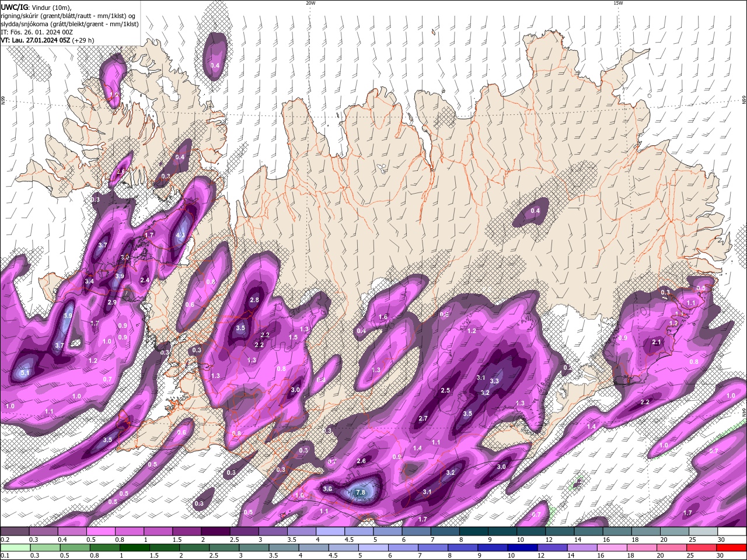This screenshot has width=747, height=560.
Task: Click the 0.2 label in the snow legend
Action: pyautogui.click(x=5, y=540)
